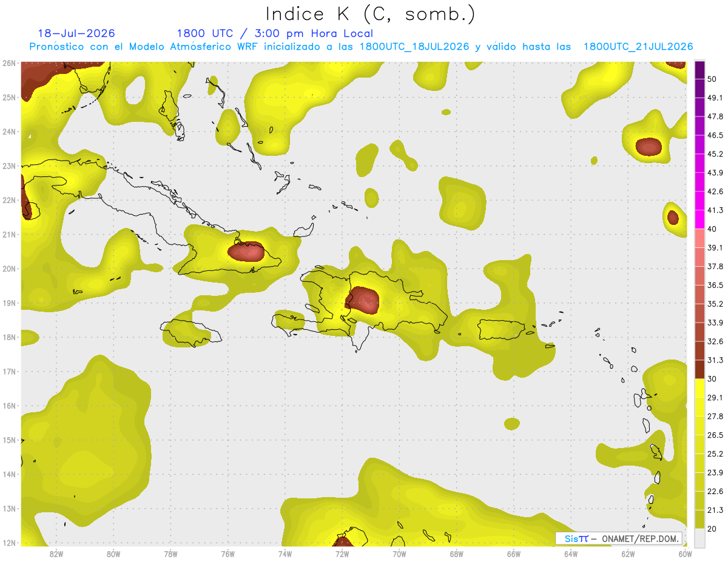Select the 21N latitude label
The image size is (728, 562).
point(9,234)
